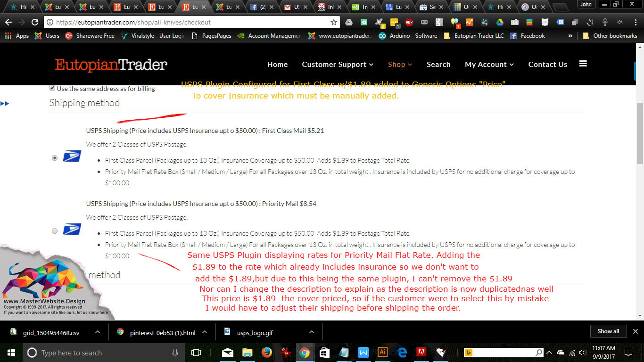Image resolution: width=644 pixels, height=362 pixels.
Task: Open the volume control in the tray
Action: coord(584,353)
